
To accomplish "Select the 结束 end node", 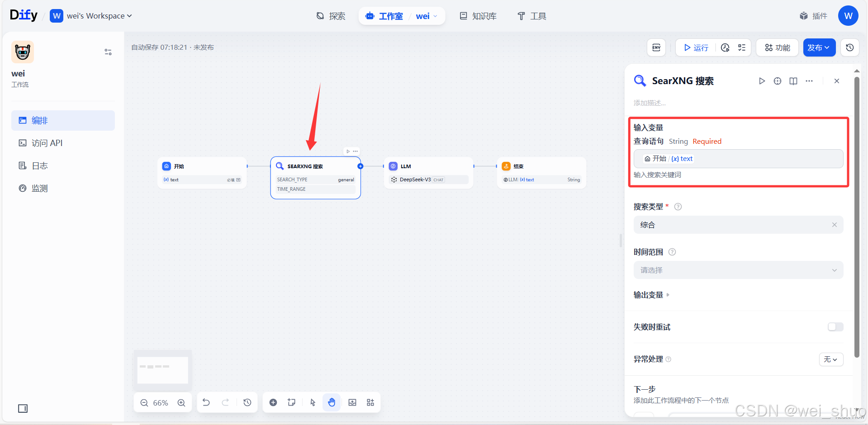I will 541,173.
